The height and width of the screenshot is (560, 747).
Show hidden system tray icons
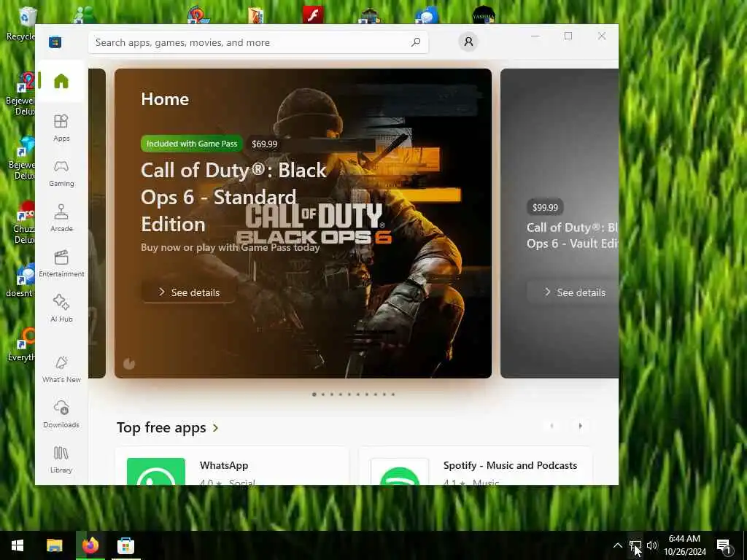[617, 545]
